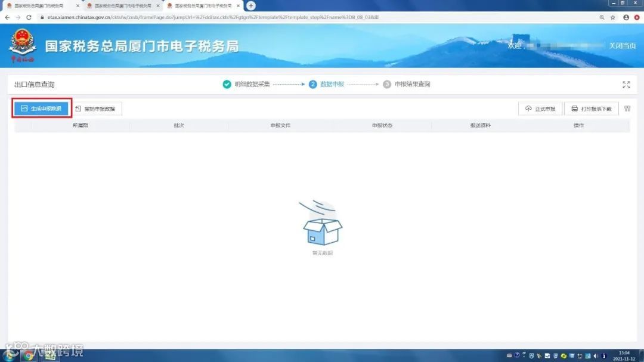Click the site lock icon
The image size is (644, 362).
click(42, 17)
